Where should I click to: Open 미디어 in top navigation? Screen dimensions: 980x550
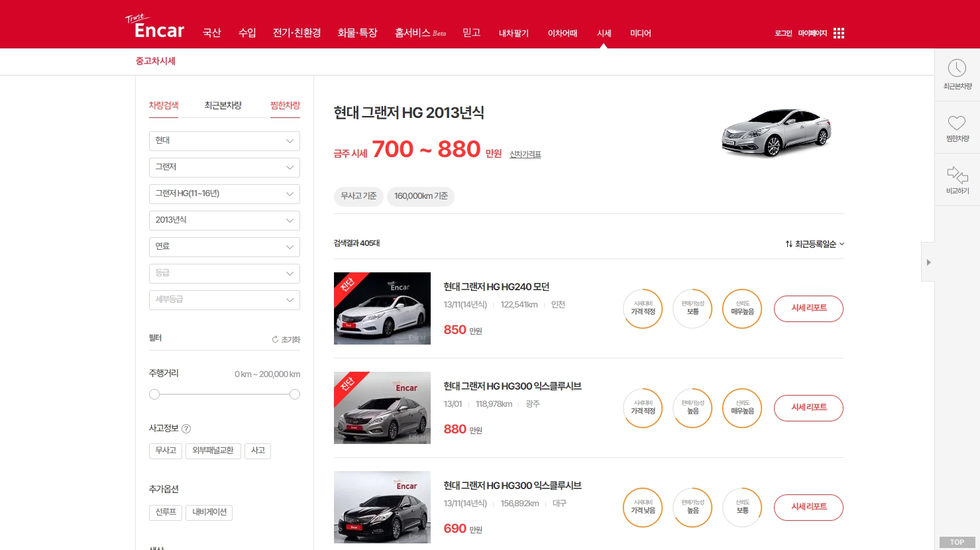[641, 33]
